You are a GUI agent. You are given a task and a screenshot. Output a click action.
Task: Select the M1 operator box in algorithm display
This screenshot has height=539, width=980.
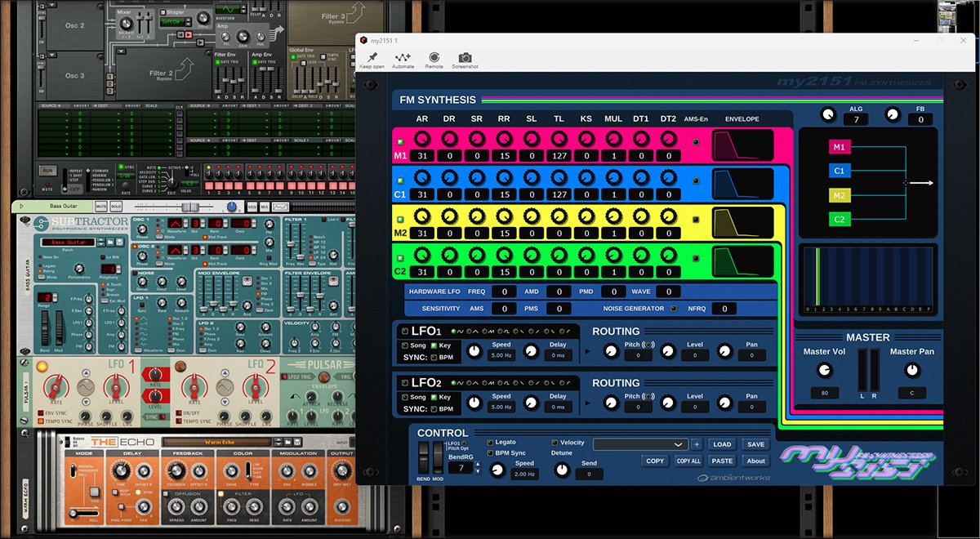coord(840,147)
